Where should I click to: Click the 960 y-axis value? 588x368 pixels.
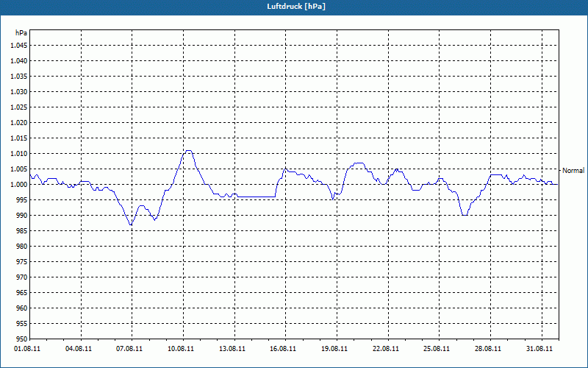pyautogui.click(x=23, y=308)
